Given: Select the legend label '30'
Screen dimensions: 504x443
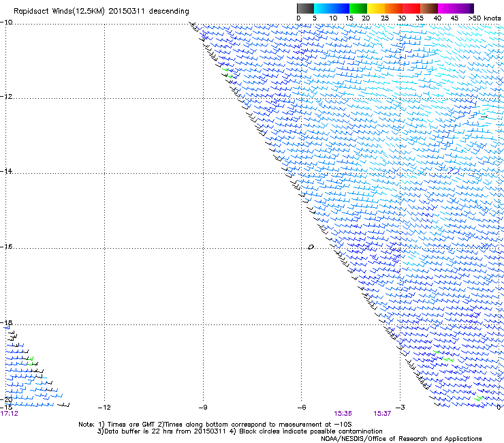Looking at the screenshot, I should tap(402, 18).
